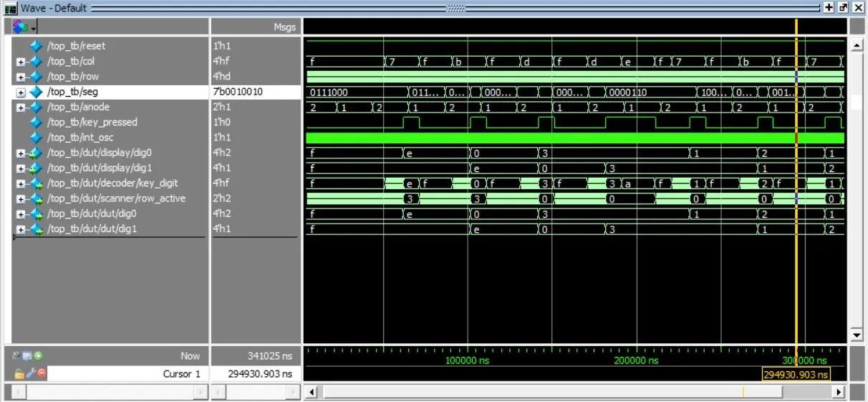Image resolution: width=868 pixels, height=402 pixels.
Task: Click the zoom/add plus button in title bar
Action: click(x=829, y=7)
